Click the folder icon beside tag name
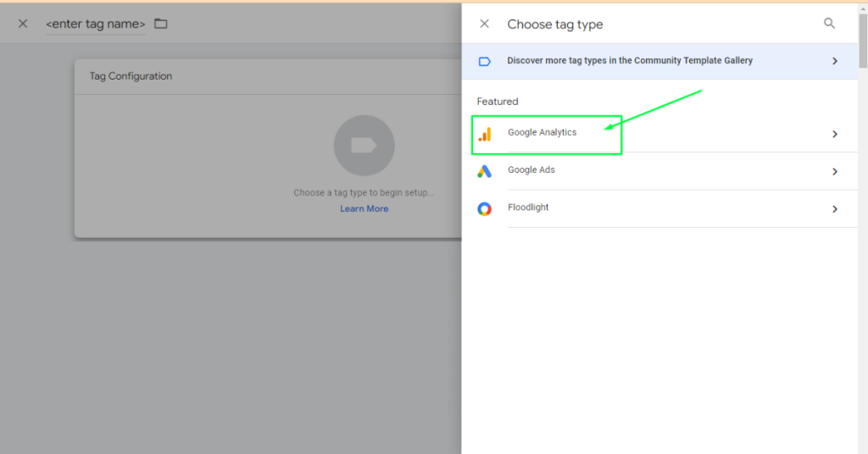The image size is (868, 454). point(161,24)
